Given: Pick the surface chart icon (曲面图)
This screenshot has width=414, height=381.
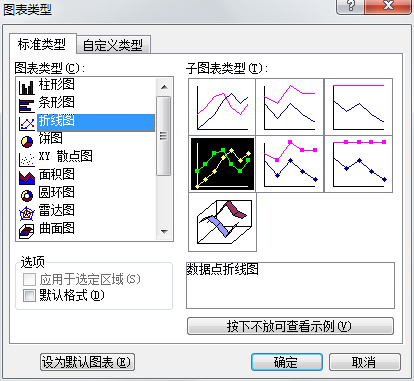Looking at the screenshot, I should coord(27,231).
